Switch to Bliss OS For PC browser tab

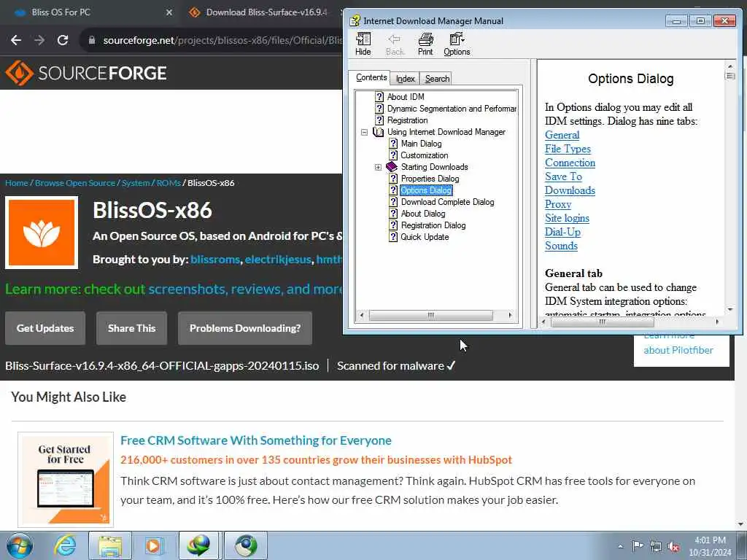pos(61,12)
